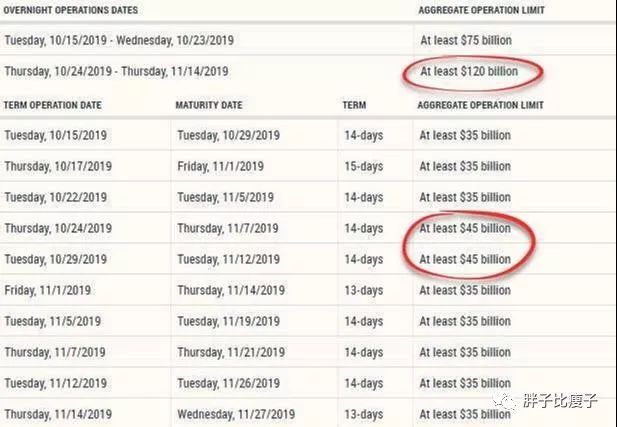Click the Term column header

coord(354,105)
